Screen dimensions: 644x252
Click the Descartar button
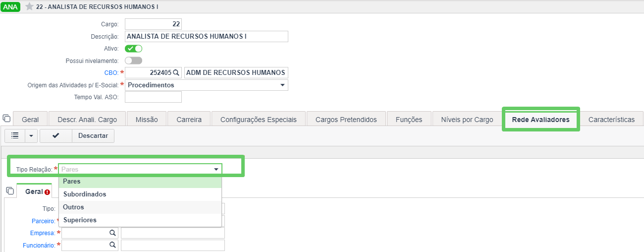[93, 135]
